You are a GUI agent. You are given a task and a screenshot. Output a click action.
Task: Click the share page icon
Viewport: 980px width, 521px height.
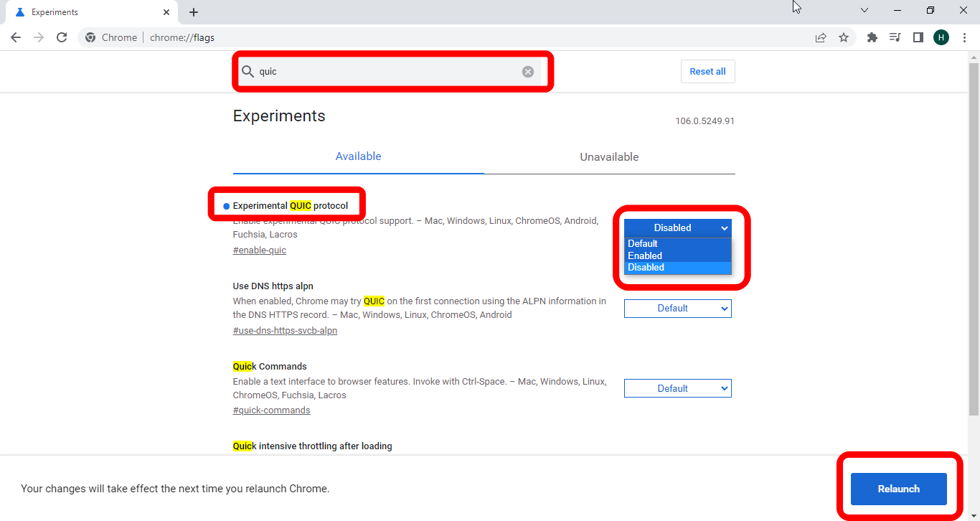(821, 37)
